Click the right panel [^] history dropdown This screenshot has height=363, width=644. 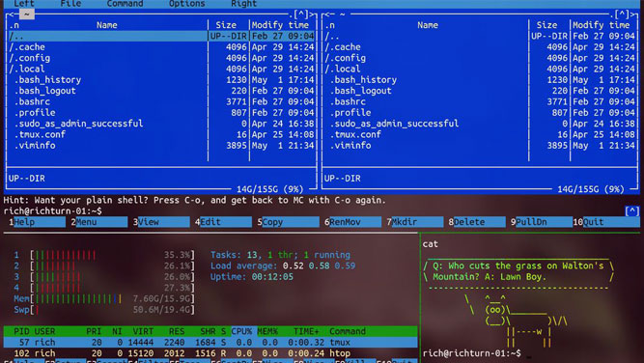622,14
